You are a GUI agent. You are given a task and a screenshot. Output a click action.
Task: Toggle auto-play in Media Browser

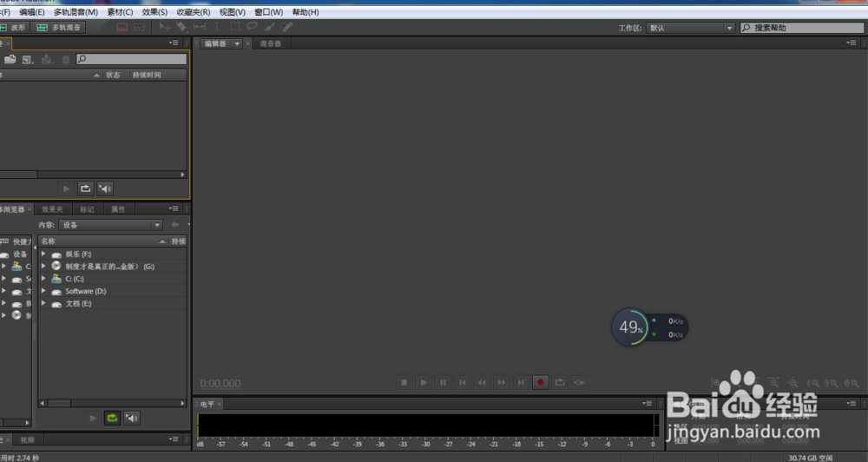click(132, 419)
